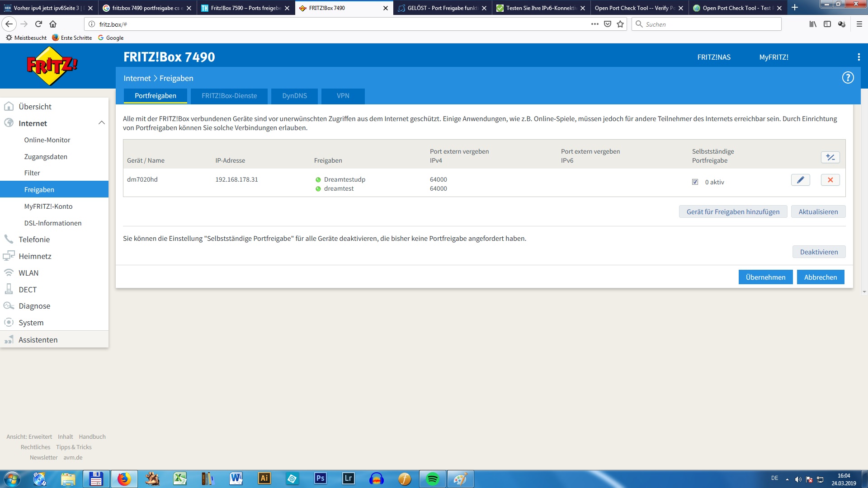Open the VPN tab

[x=343, y=96]
